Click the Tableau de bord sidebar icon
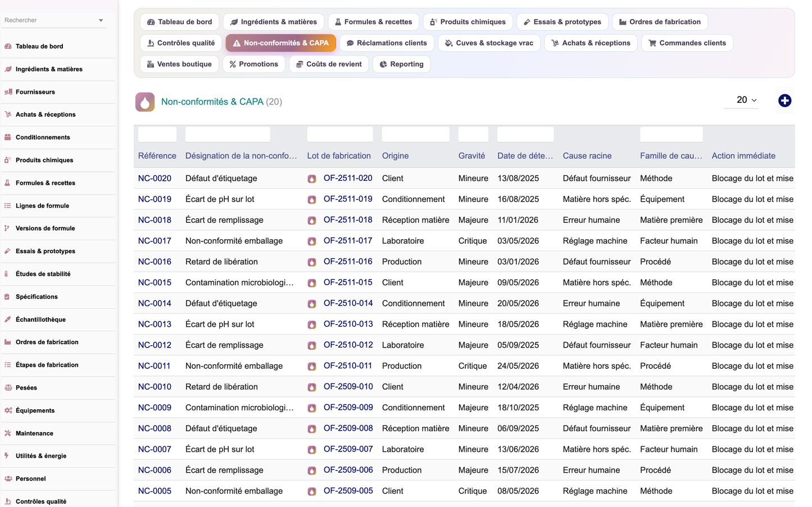 8,47
